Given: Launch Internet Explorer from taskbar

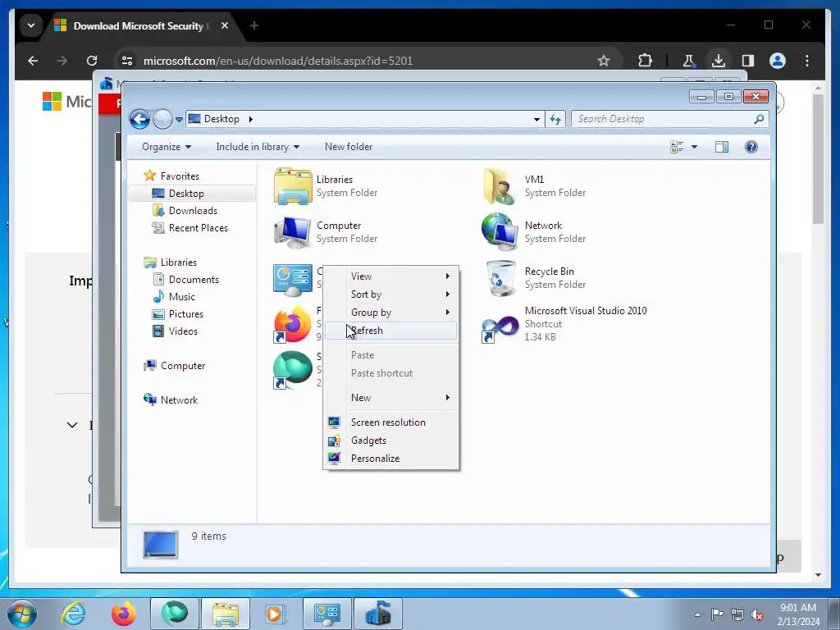Looking at the screenshot, I should pyautogui.click(x=73, y=614).
